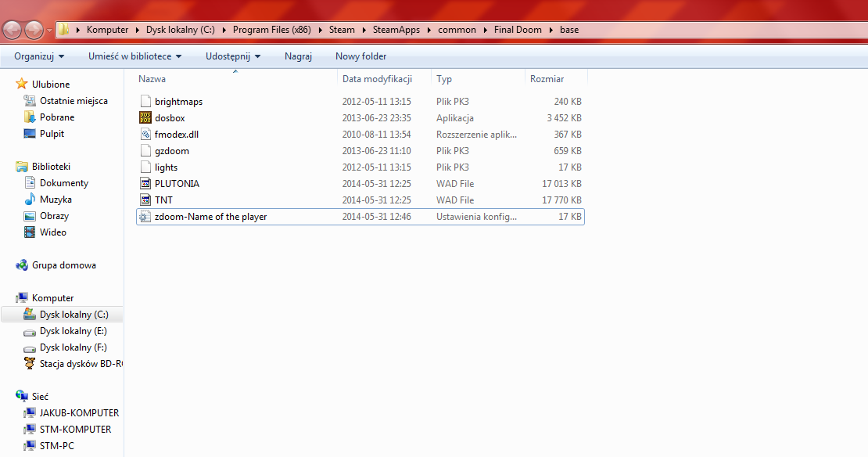Click the Dysk lokalny (F:) drive icon
The height and width of the screenshot is (457, 868).
(30, 348)
